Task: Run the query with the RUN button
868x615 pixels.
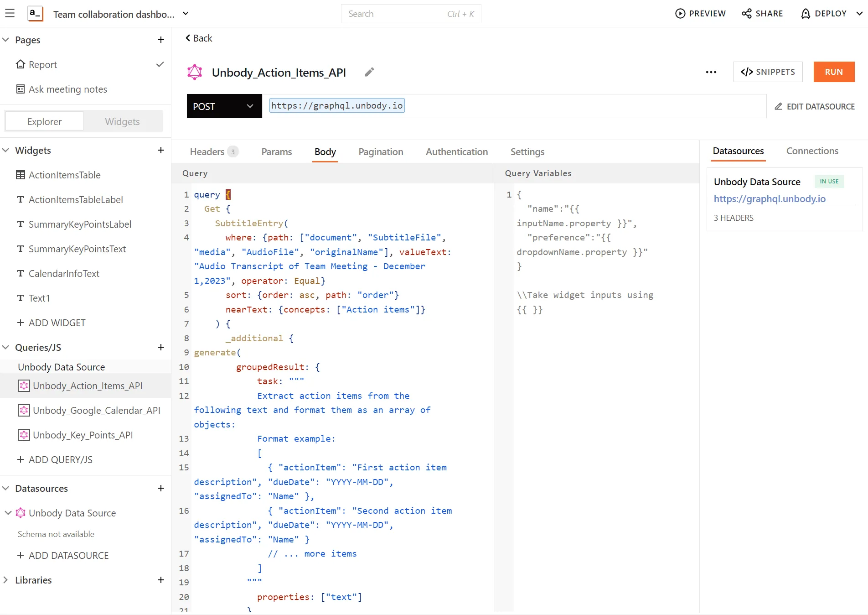Action: pyautogui.click(x=833, y=72)
